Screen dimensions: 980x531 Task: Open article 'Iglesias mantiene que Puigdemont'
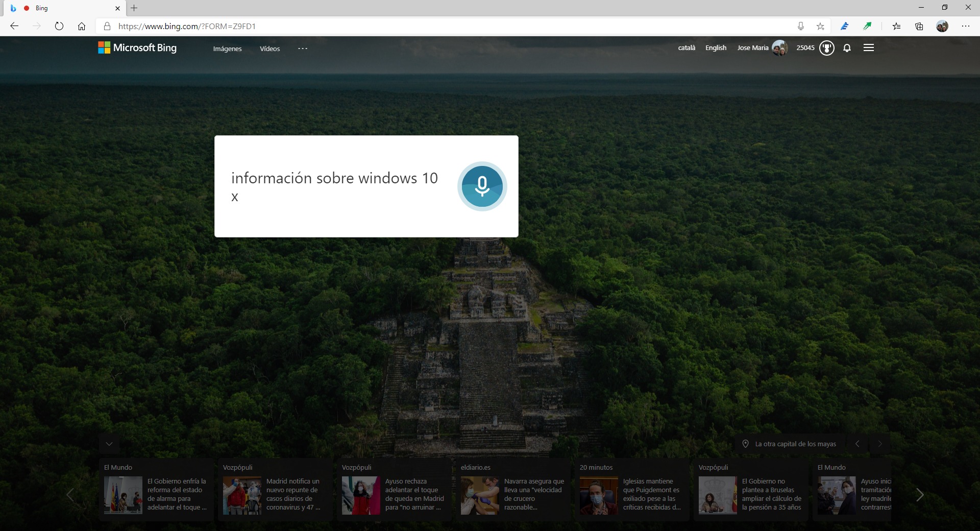pos(652,494)
